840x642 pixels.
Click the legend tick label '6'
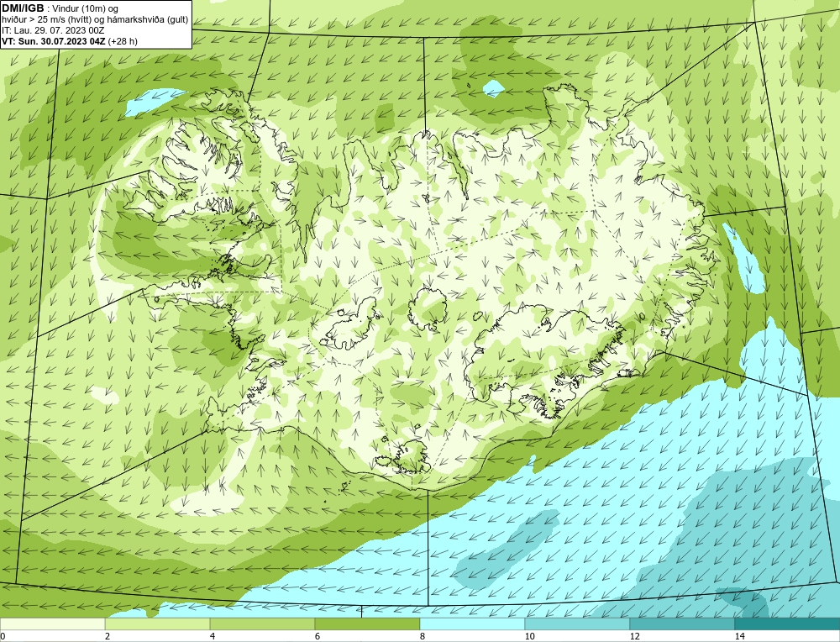(318, 636)
